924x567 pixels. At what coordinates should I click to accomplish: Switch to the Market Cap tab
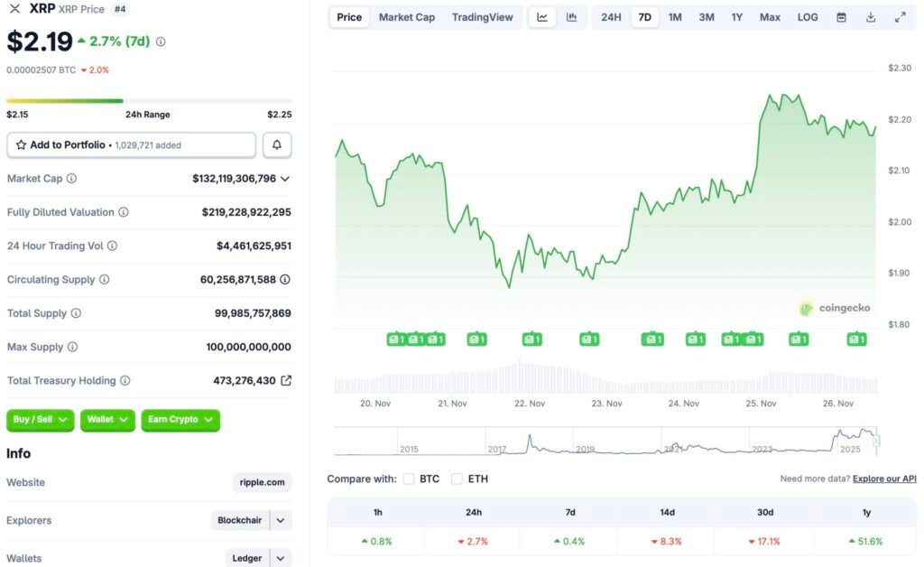[406, 16]
